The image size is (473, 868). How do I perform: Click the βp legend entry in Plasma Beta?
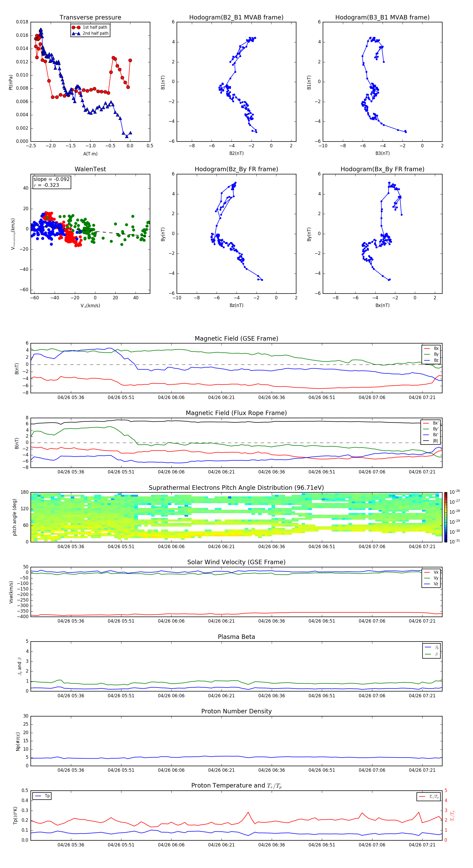tap(431, 647)
